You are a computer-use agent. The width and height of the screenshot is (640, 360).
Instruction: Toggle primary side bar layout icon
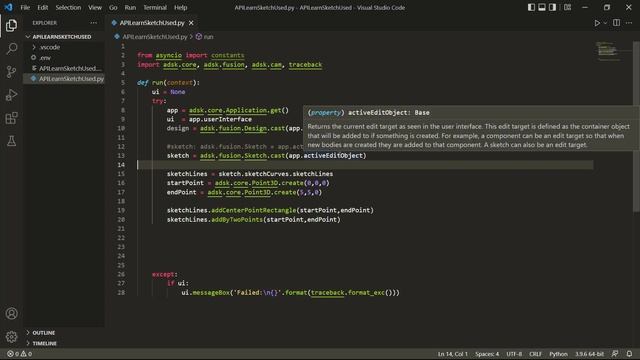(x=531, y=7)
